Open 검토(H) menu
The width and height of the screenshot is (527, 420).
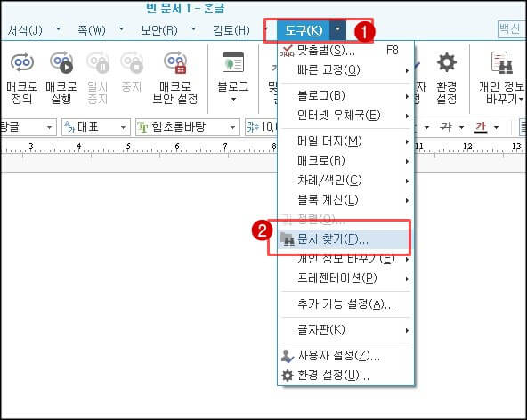pos(231,30)
